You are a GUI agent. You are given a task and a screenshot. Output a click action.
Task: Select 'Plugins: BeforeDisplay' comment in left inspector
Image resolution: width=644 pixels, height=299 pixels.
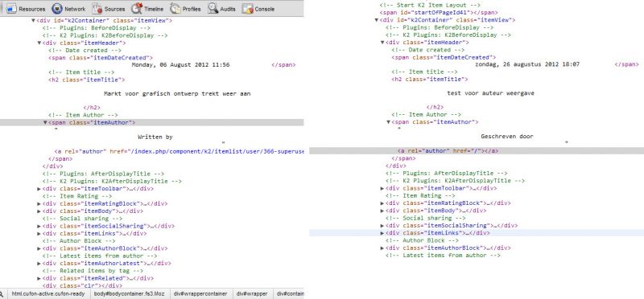97,28
